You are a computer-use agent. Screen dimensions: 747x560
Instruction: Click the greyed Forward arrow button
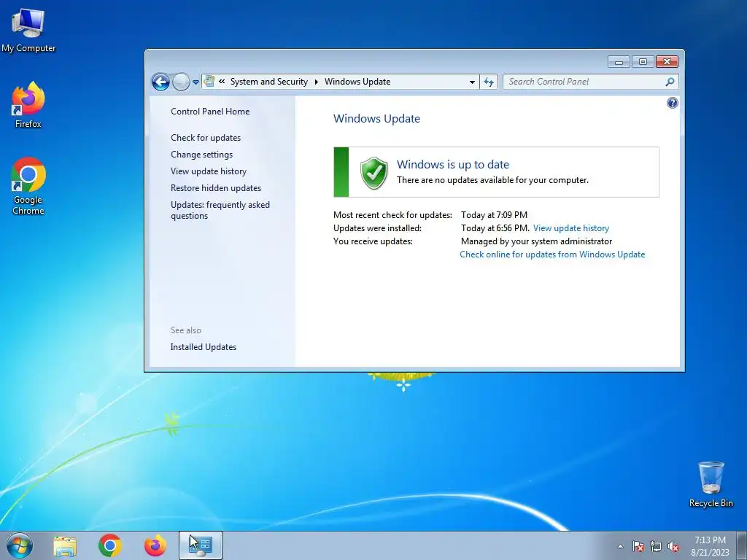[181, 82]
